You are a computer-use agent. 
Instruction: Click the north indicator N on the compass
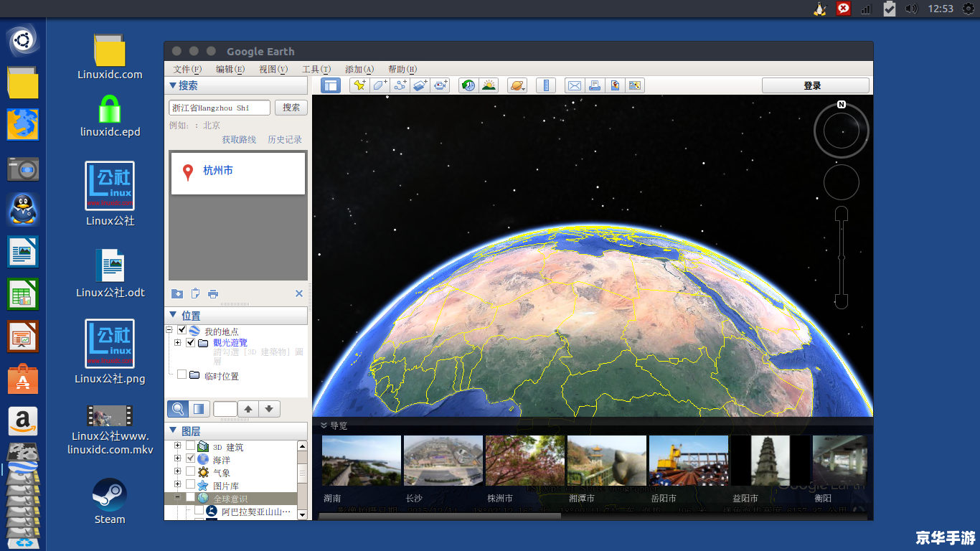[x=842, y=105]
